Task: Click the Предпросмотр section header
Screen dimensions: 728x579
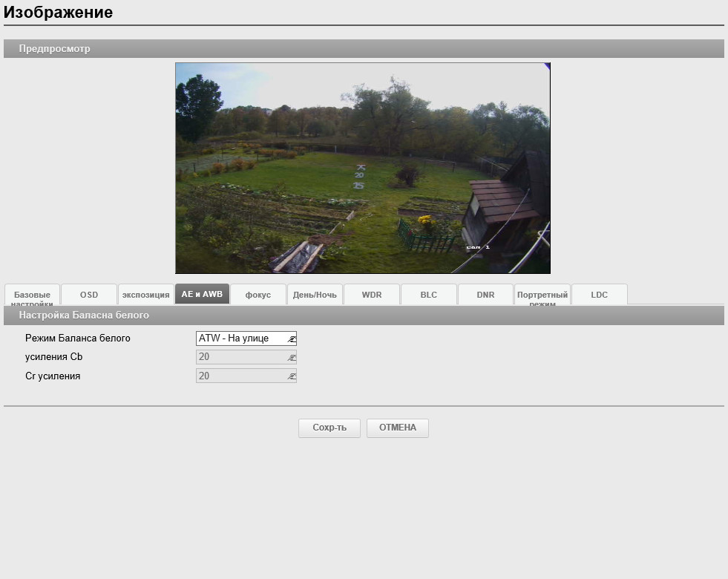Action: click(x=364, y=49)
